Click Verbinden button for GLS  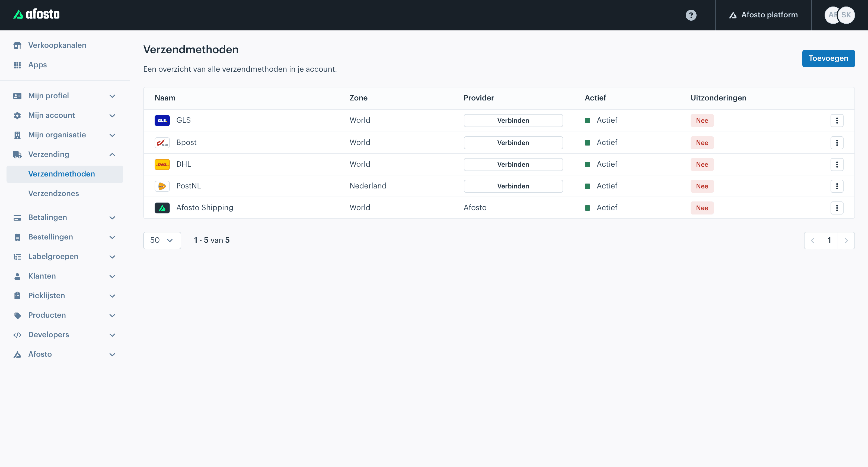(513, 120)
